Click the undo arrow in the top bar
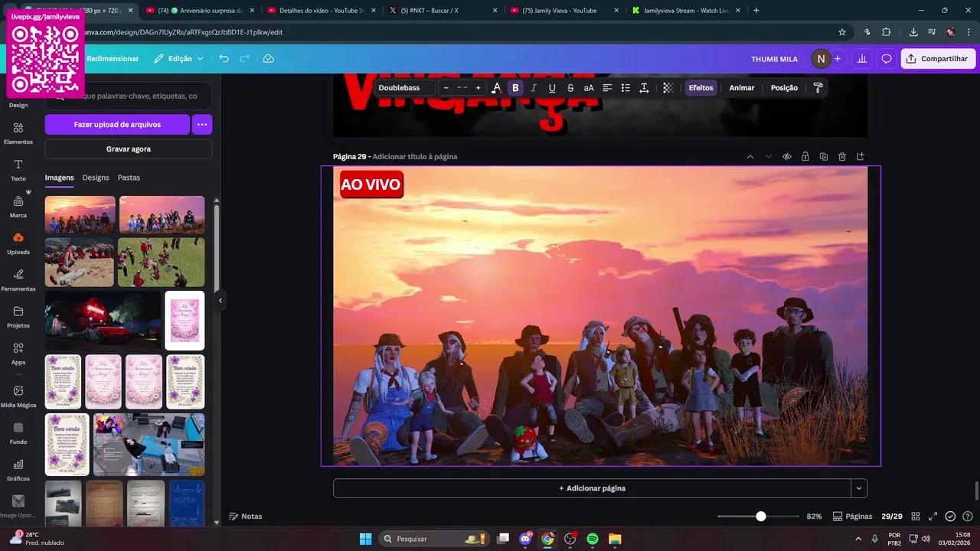 [224, 59]
